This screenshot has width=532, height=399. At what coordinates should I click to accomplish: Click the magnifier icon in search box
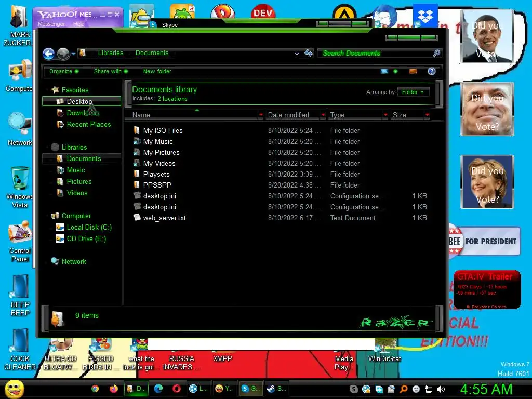coord(436,53)
